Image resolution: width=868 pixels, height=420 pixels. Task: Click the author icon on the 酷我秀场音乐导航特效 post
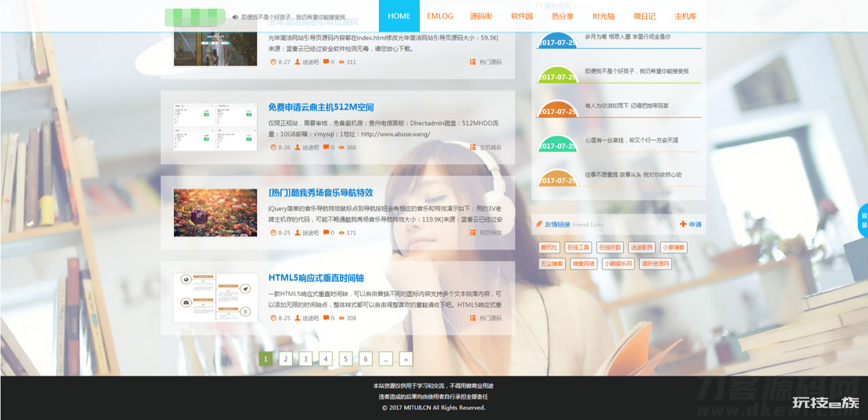[x=298, y=233]
